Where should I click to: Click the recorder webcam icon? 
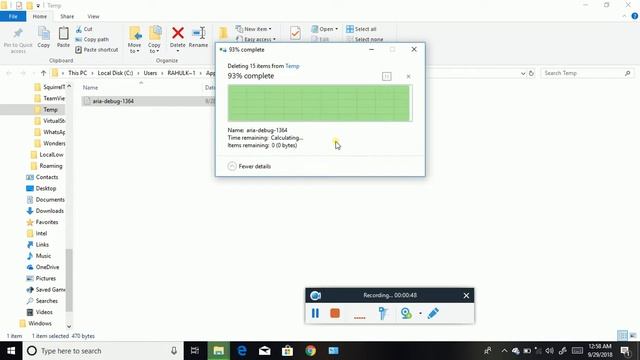[x=406, y=313]
